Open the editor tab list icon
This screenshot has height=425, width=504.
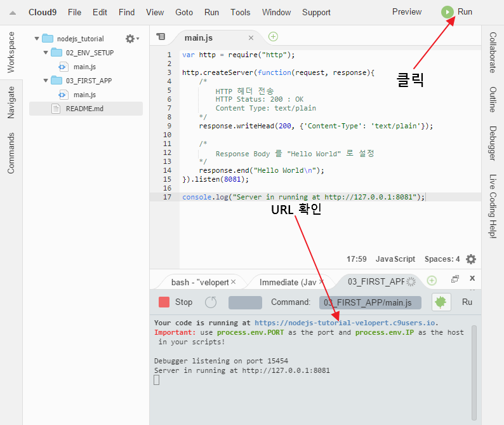(161, 37)
